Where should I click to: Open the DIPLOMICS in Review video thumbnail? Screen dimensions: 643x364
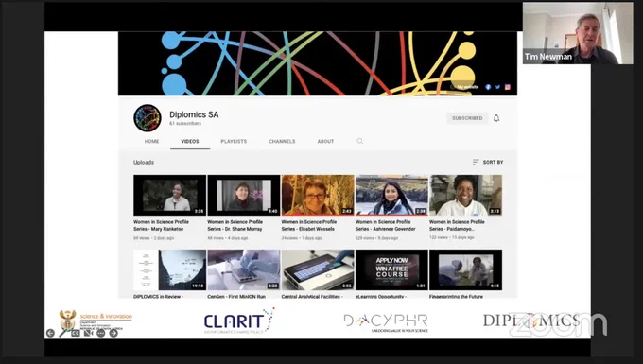(x=170, y=269)
